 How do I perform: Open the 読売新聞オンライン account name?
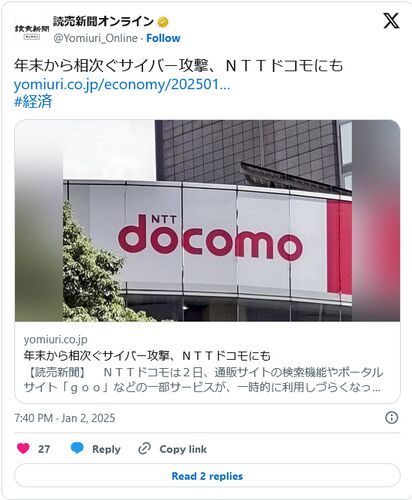[103, 22]
